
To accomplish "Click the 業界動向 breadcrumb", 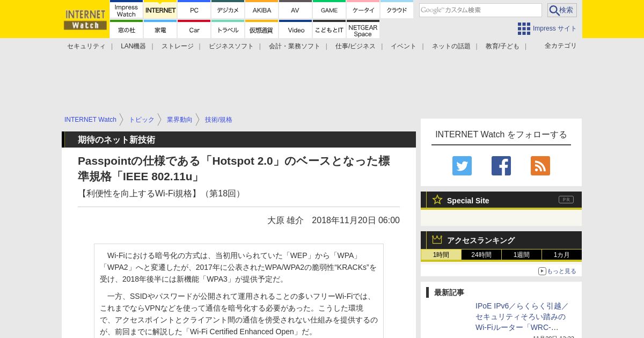I will click(180, 120).
